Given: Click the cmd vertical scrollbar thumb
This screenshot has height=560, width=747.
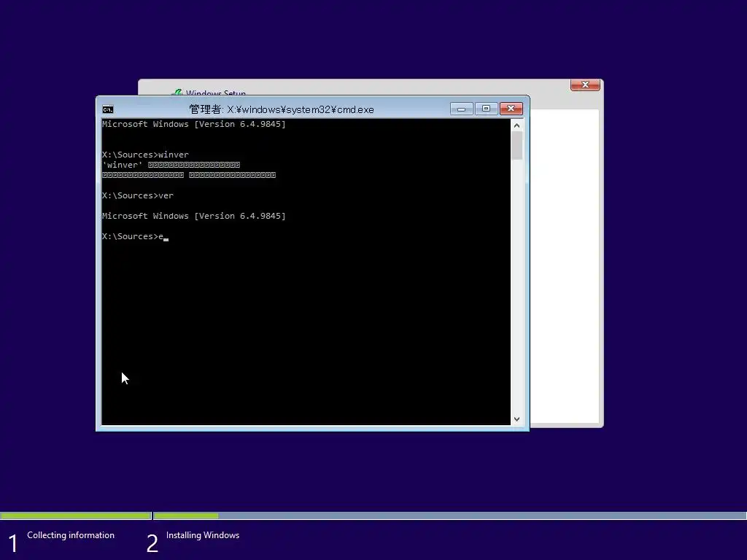Looking at the screenshot, I should (517, 146).
